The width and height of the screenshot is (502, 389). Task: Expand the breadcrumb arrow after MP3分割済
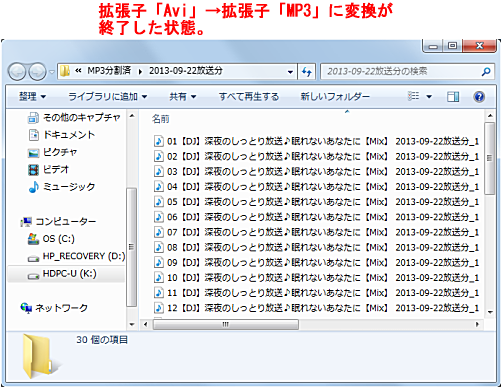[140, 71]
